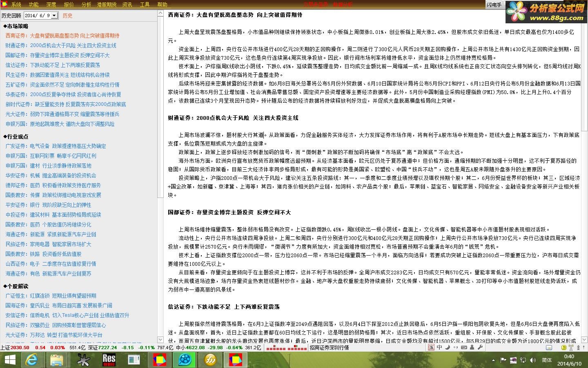
Task: Open 国海证券 皇氏乳业 stock article
Action: pos(59,305)
